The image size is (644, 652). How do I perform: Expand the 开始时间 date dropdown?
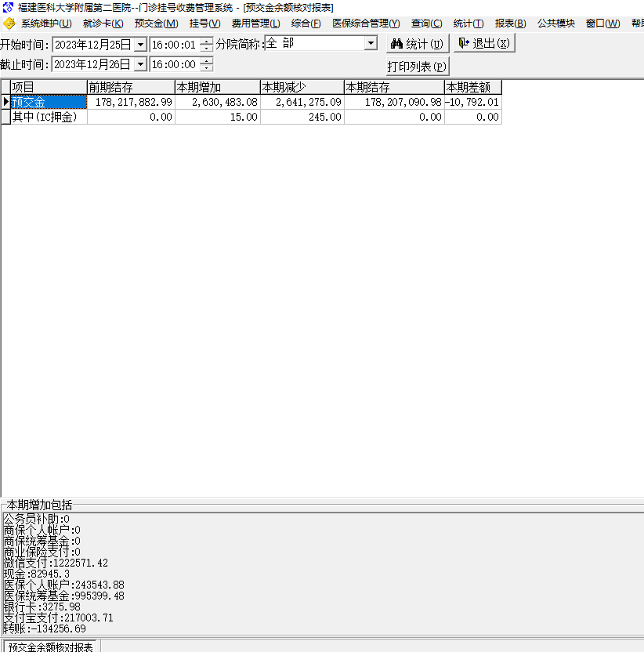pos(141,45)
